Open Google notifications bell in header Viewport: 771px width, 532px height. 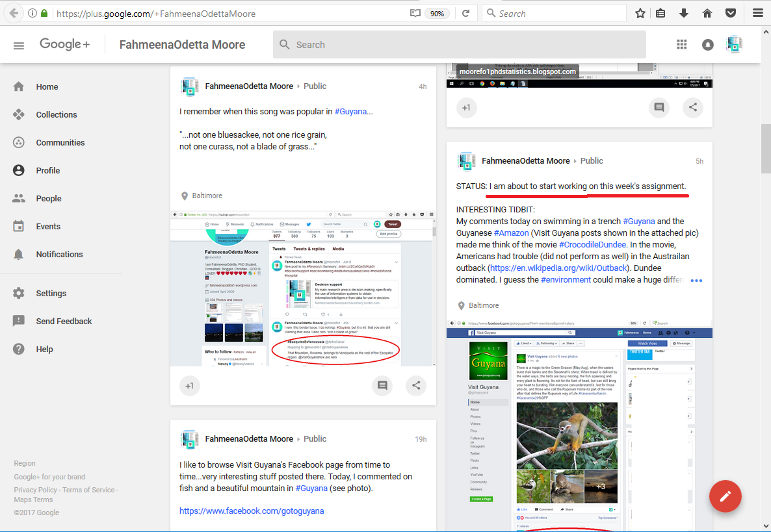coord(707,45)
